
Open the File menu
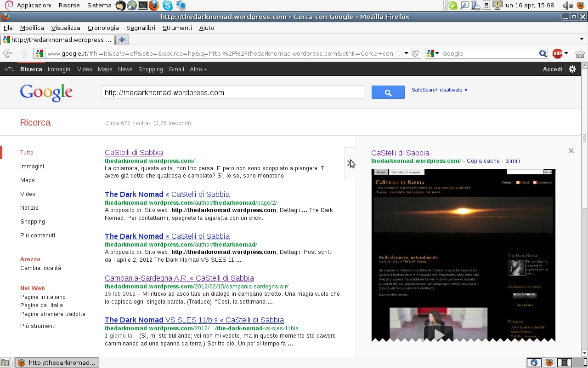pyautogui.click(x=8, y=28)
